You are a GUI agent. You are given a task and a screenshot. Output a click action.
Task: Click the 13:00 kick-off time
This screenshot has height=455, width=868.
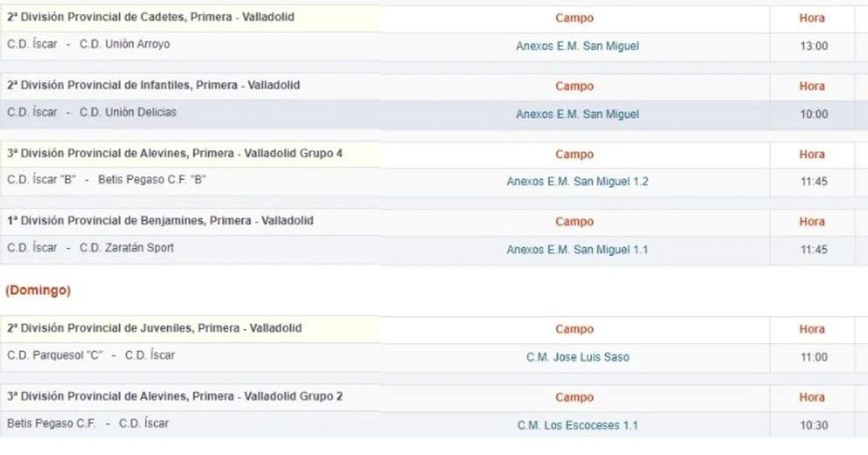812,46
